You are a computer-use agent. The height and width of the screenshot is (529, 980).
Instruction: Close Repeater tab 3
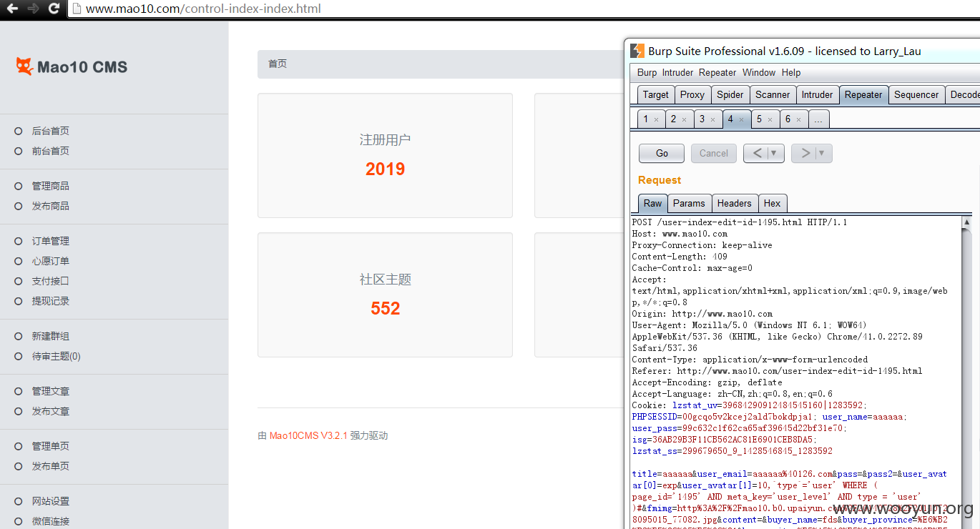[x=713, y=119]
